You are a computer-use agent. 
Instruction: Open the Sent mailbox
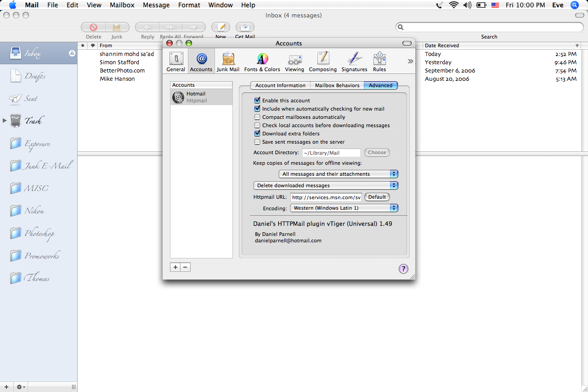click(x=39, y=98)
